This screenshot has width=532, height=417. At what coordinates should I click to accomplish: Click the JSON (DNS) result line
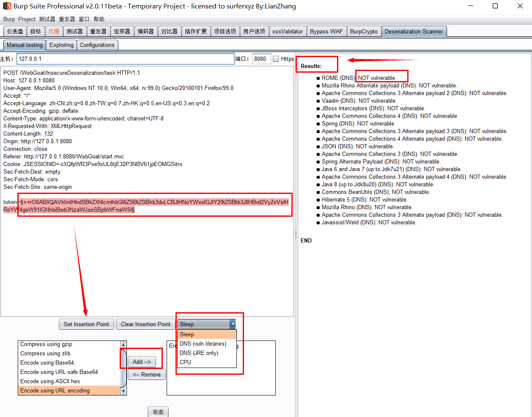[358, 146]
